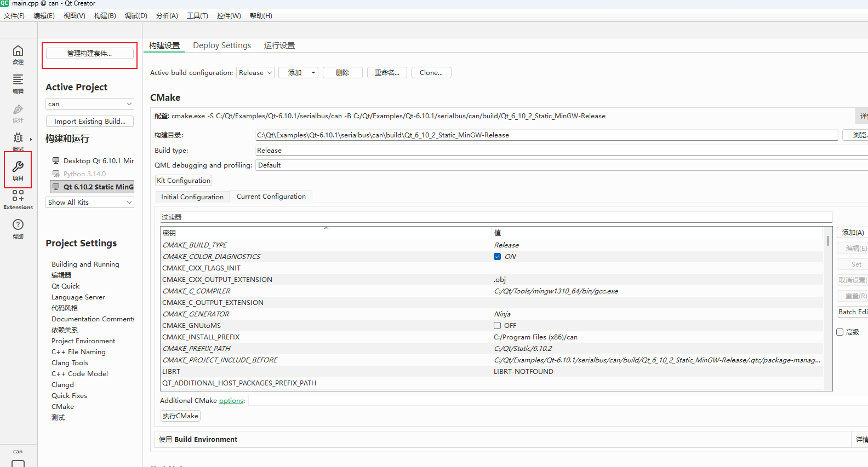The height and width of the screenshot is (467, 868).
Task: Sort the table by the Key (密钥) column header
Action: [326, 233]
